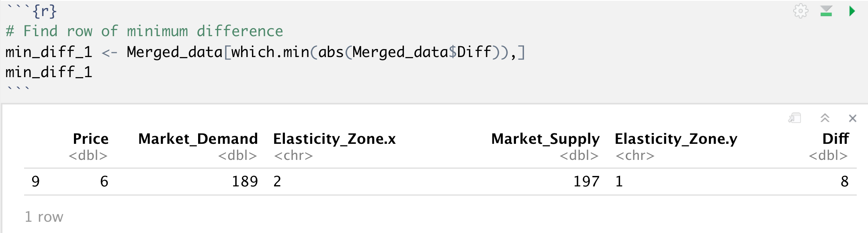Click the Diff value 8 cell

(844, 182)
